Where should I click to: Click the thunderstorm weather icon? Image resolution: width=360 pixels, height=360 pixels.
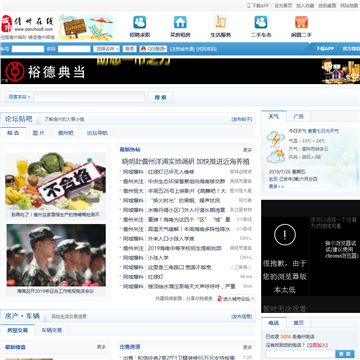pos(275,139)
